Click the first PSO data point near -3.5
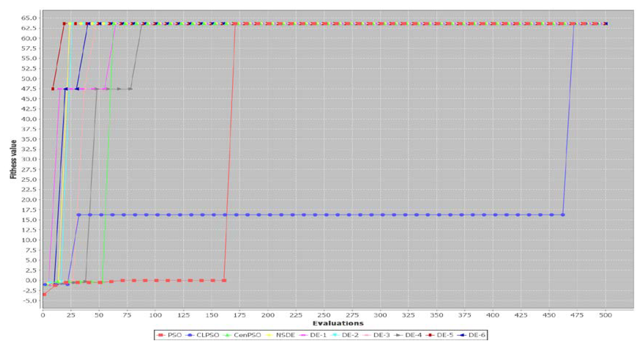This screenshot has width=644, height=347. 44,294
